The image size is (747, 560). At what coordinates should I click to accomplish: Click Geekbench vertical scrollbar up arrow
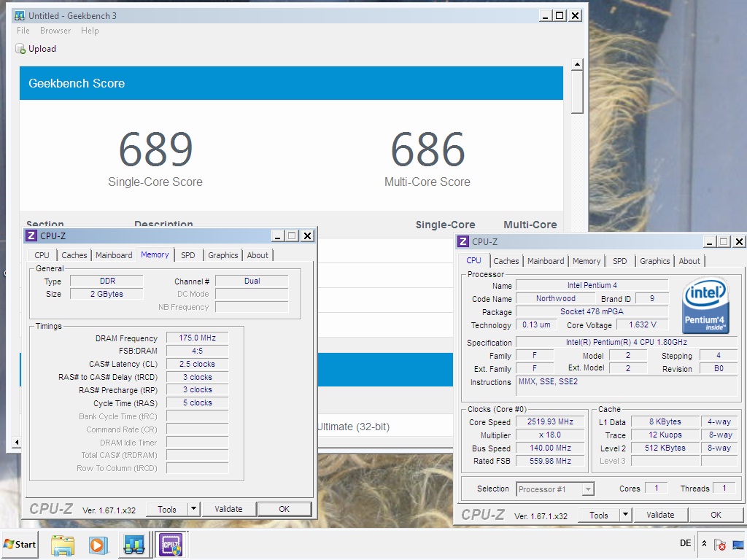(577, 64)
